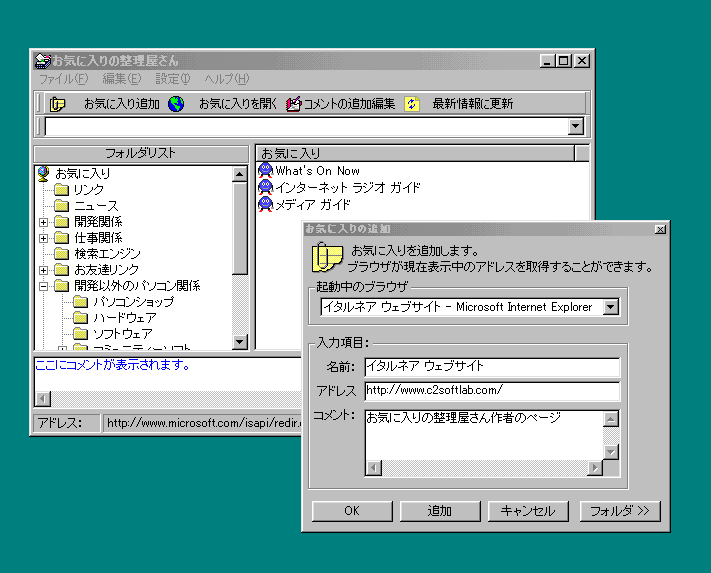Open the 編集(E) menu
711x573 pixels.
(122, 79)
